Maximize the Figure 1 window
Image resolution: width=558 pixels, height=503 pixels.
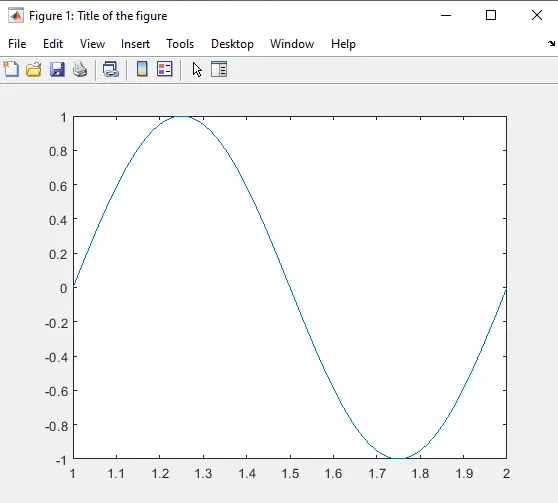click(491, 15)
